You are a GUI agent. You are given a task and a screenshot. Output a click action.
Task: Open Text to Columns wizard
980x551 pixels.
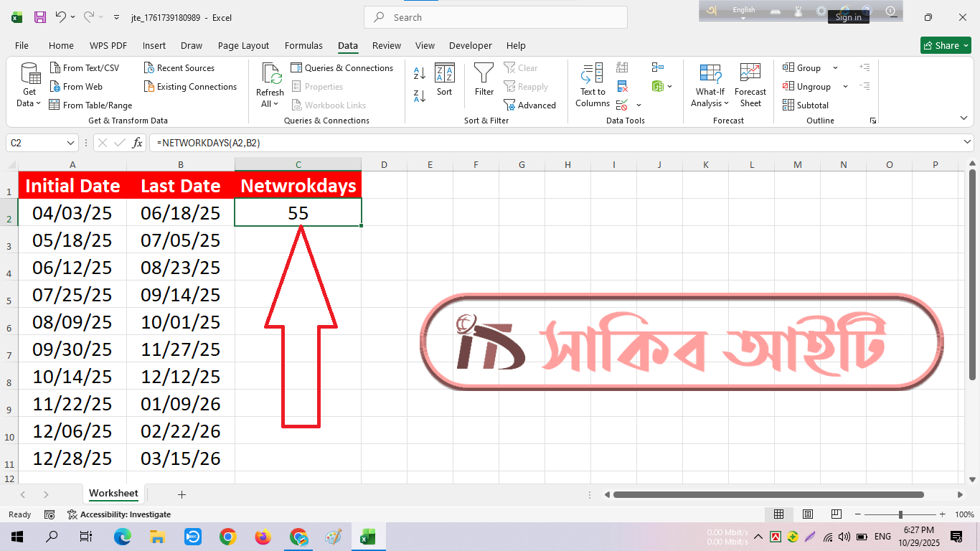[592, 85]
